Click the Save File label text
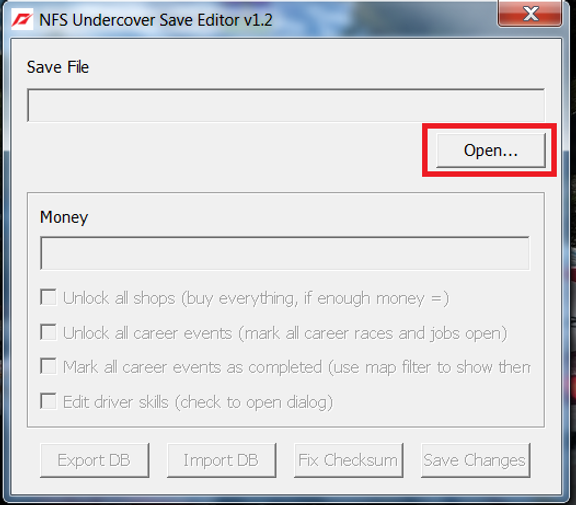This screenshot has height=505, width=576. tap(58, 67)
